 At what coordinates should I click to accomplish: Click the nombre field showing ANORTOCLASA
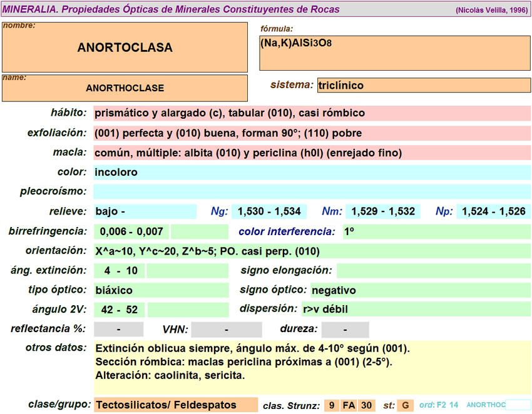125,48
